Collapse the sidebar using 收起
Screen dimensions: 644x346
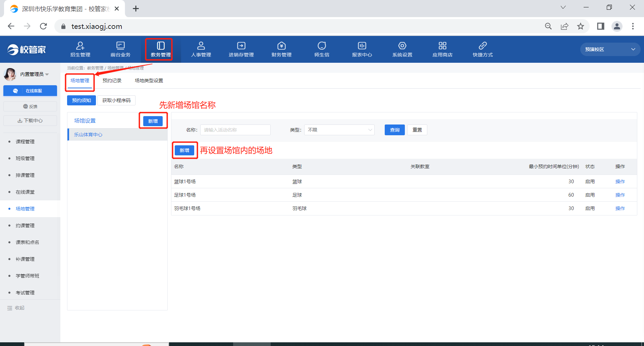pos(16,308)
